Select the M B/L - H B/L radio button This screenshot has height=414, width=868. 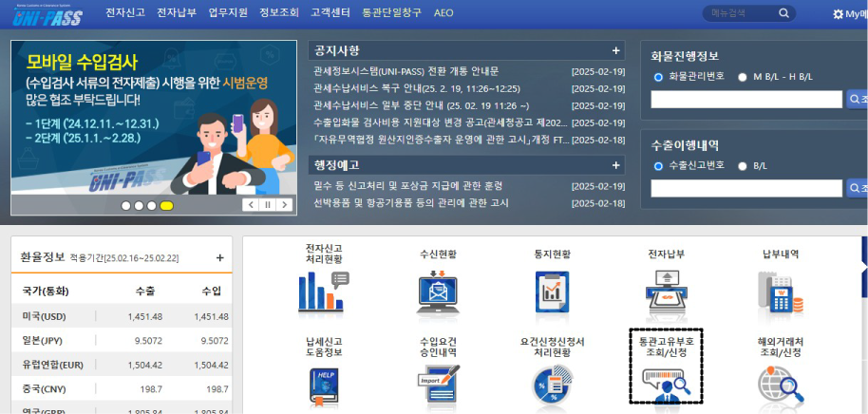[x=743, y=78]
